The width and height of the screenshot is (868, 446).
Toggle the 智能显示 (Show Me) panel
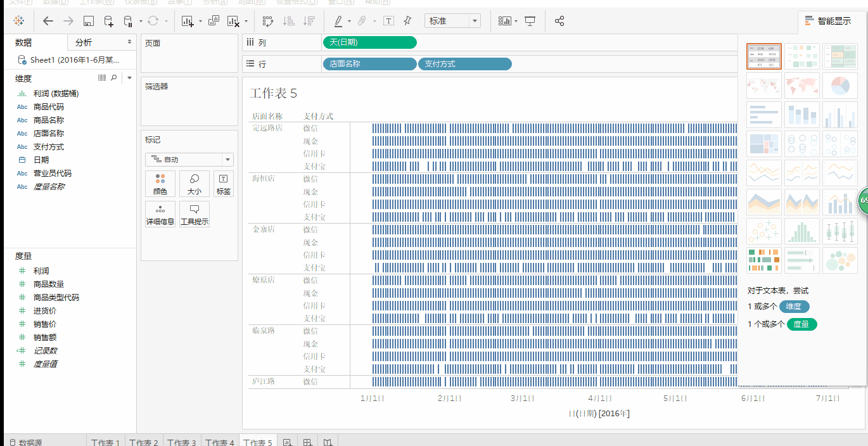tap(827, 19)
